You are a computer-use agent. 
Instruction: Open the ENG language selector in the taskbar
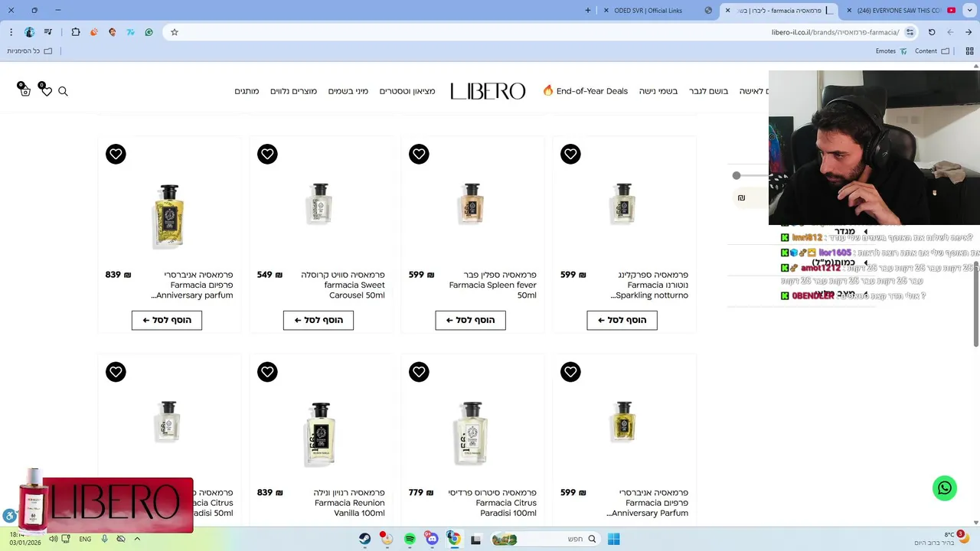(x=85, y=539)
